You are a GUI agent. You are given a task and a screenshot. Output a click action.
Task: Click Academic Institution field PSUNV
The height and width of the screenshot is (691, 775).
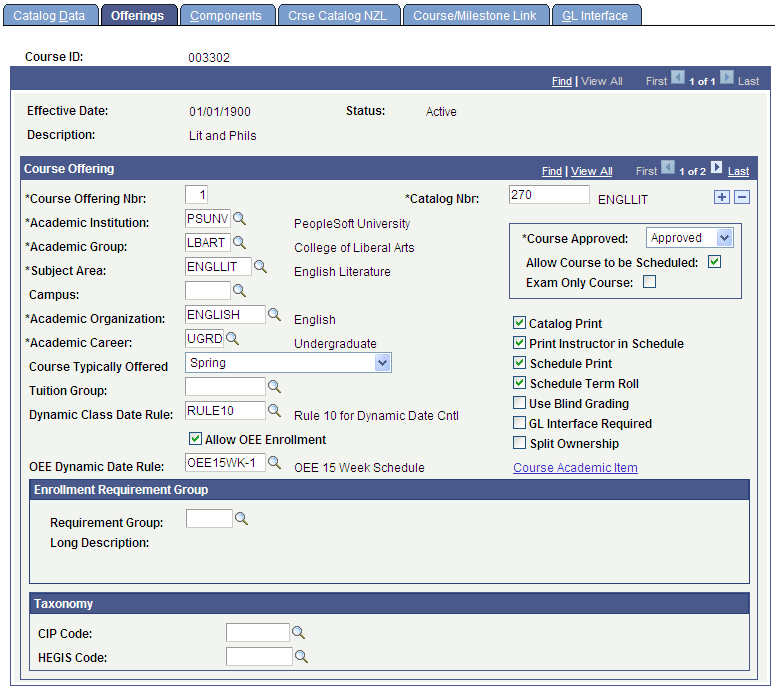pos(208,218)
